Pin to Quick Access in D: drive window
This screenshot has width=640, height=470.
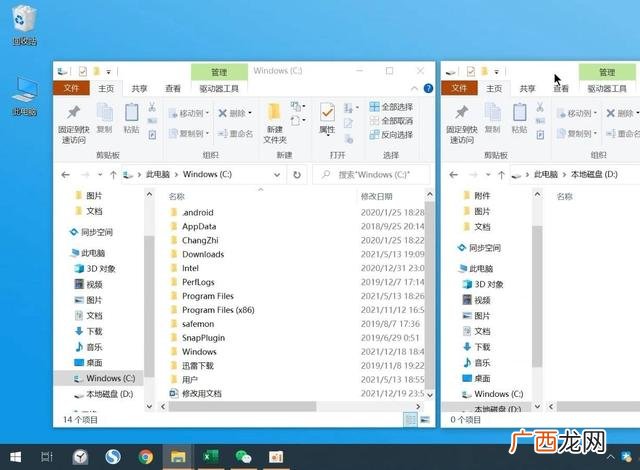[x=462, y=124]
